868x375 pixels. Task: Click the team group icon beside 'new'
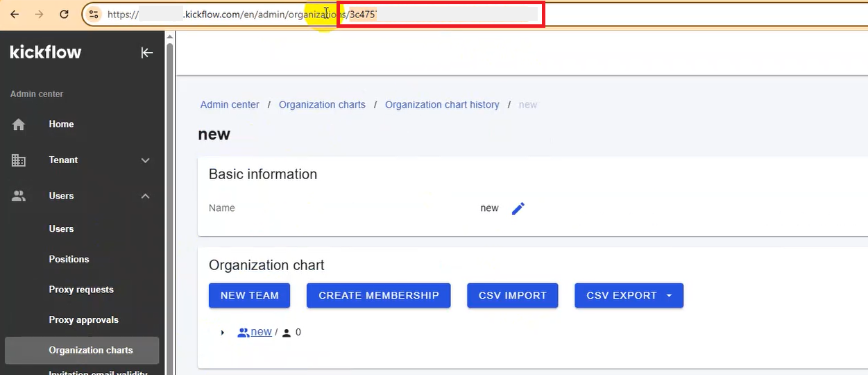[x=243, y=333]
